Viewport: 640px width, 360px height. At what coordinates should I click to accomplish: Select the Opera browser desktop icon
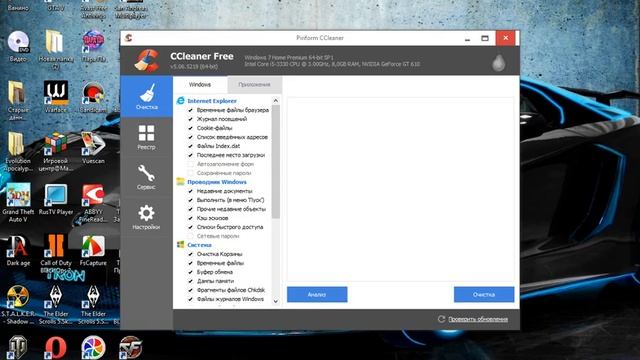(56, 348)
